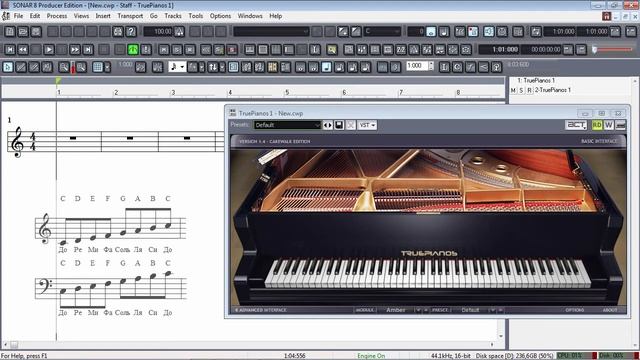640x360 pixels.
Task: Toggle the loop on/off button
Action: point(536,31)
